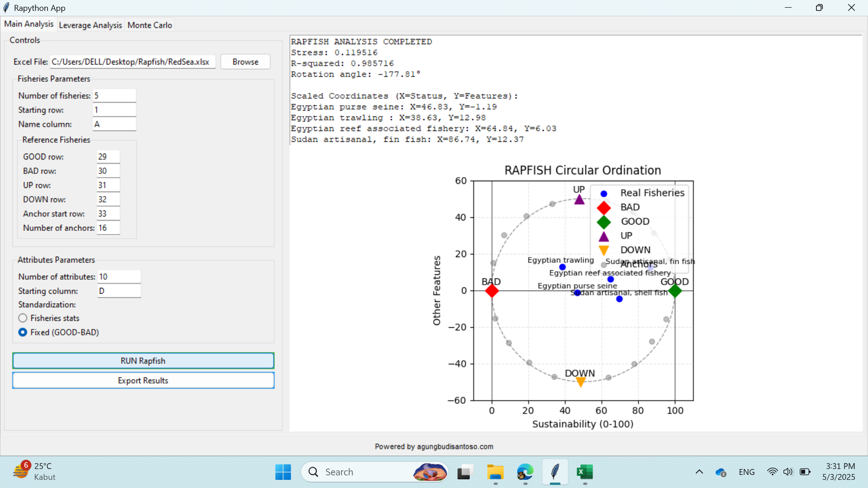Click the Rapython feather taskbar icon

click(x=555, y=472)
